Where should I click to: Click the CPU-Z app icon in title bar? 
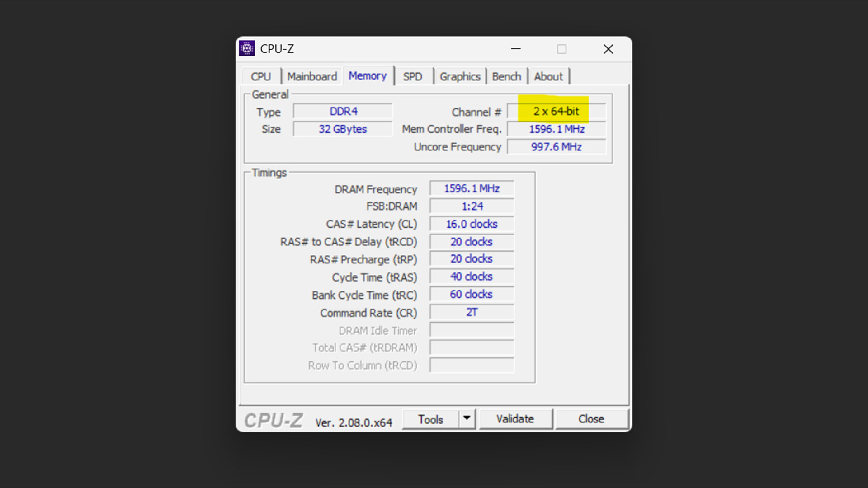click(x=247, y=48)
